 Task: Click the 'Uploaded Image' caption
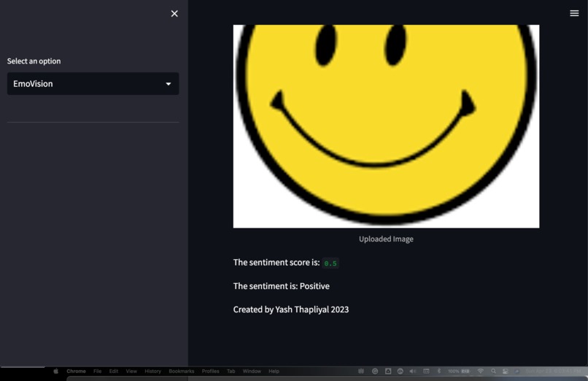point(386,239)
